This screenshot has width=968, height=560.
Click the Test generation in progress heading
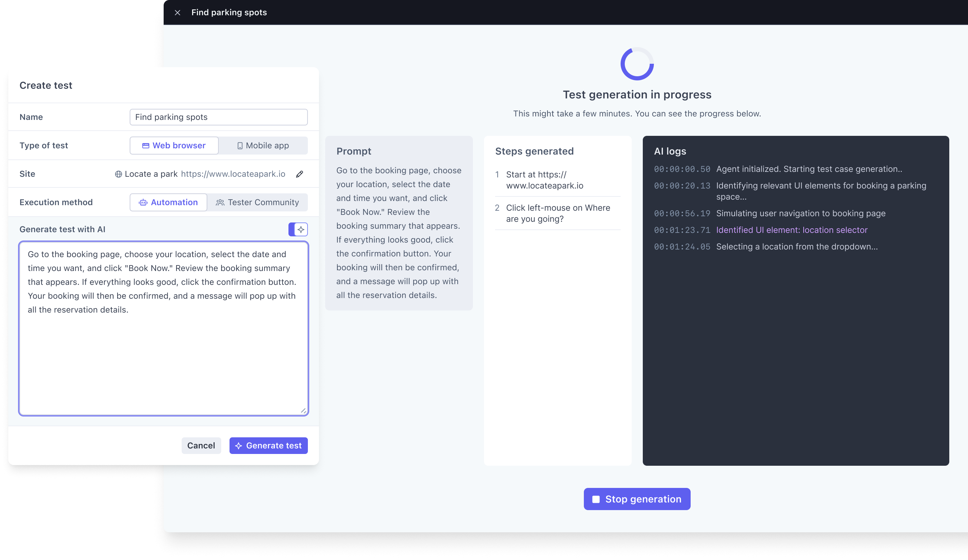[637, 94]
